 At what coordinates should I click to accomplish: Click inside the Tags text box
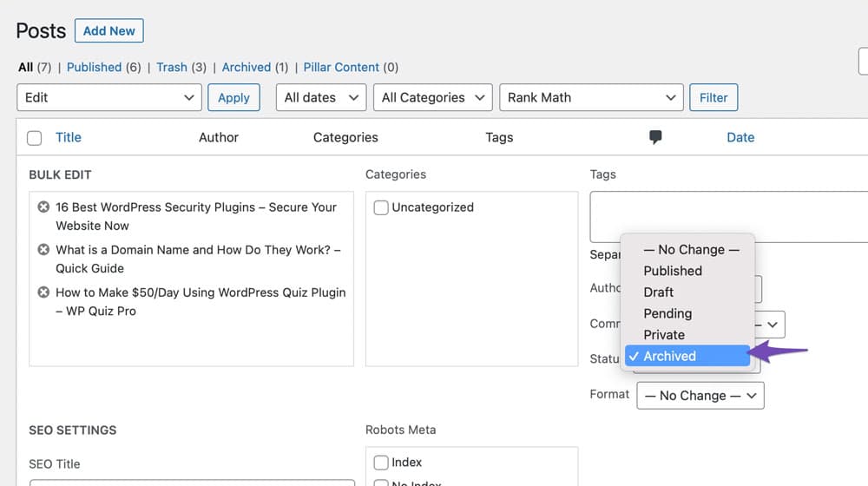[727, 217]
